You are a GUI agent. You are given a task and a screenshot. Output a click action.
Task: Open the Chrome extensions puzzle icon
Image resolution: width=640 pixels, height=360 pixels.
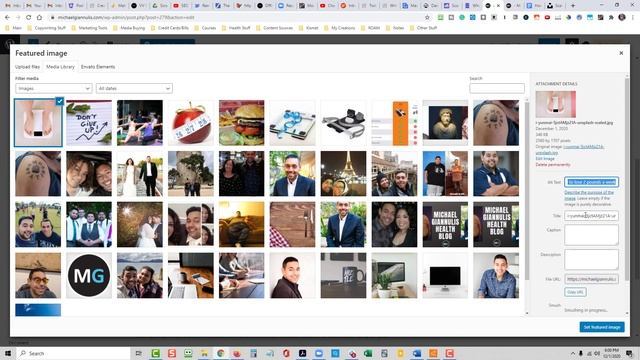611,18
